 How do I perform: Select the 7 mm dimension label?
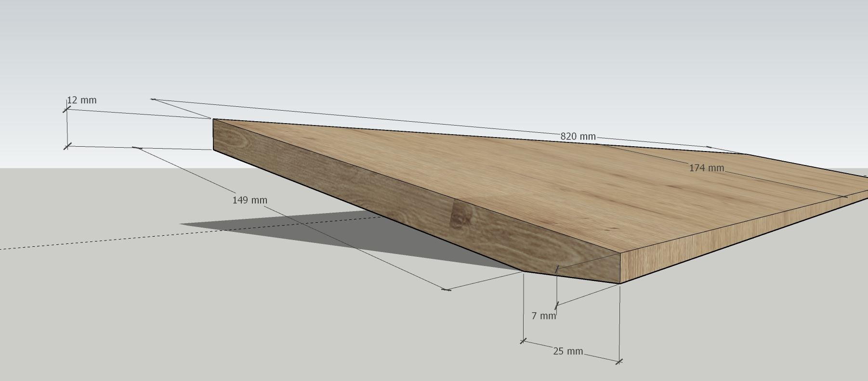click(x=543, y=316)
